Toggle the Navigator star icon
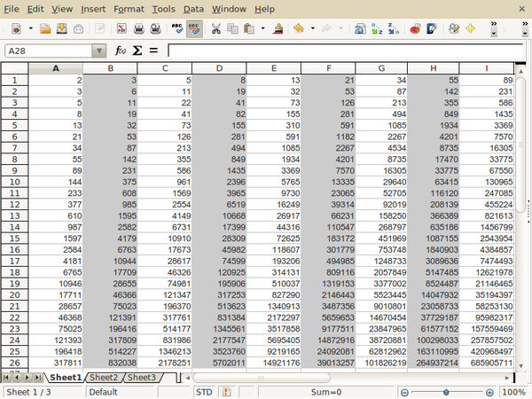Screen dimensions: 532x399 [471, 29]
